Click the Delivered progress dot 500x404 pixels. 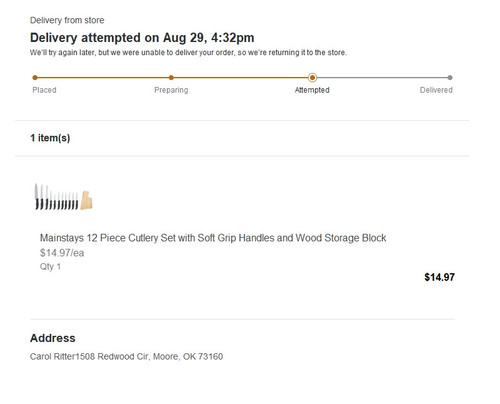pos(450,78)
